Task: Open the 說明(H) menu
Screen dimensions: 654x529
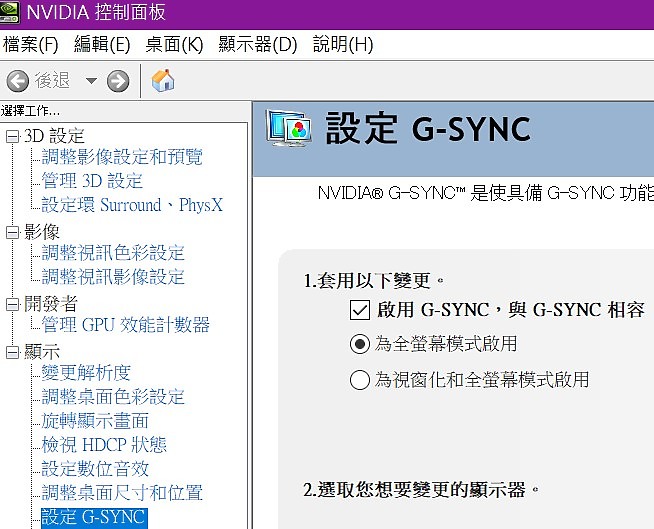Action: 343,44
